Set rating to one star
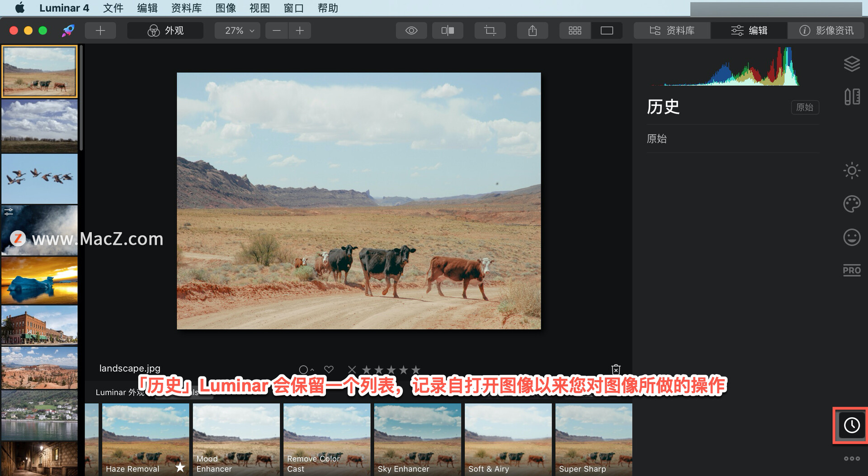Screen dimensions: 868x476 click(366, 370)
